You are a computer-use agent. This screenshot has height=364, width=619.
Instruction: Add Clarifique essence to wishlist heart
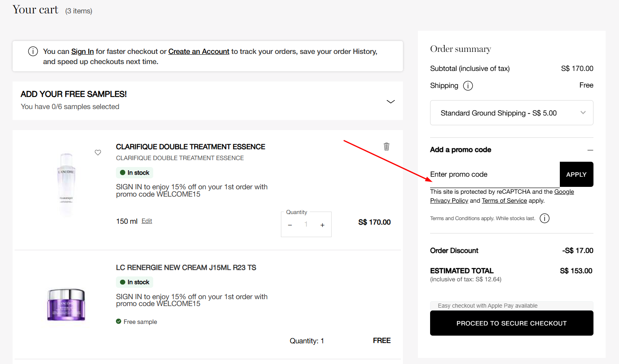[98, 152]
